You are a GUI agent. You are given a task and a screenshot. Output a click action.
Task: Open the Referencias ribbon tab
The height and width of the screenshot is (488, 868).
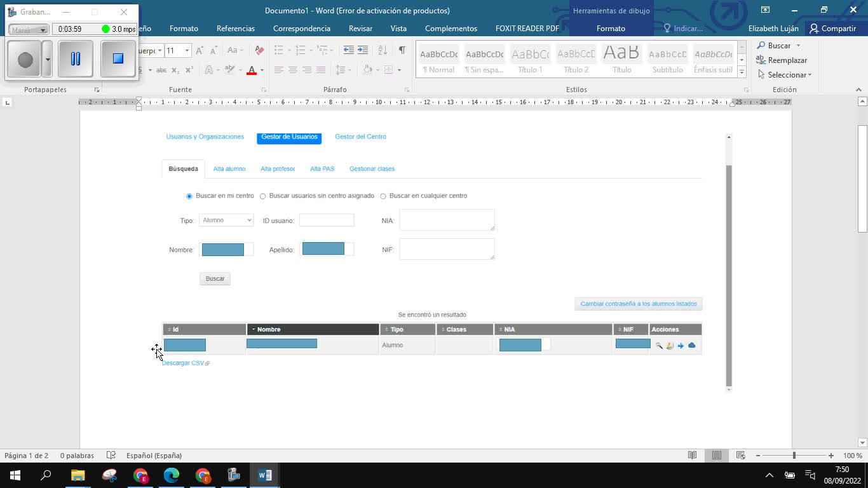[235, 29]
